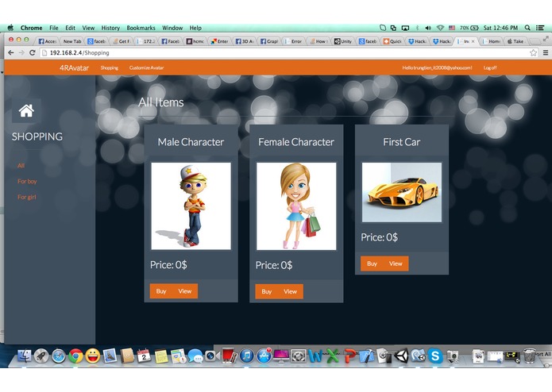Viewport: 552px width, 392px height.
Task: Open Skype from the dock
Action: (435, 356)
